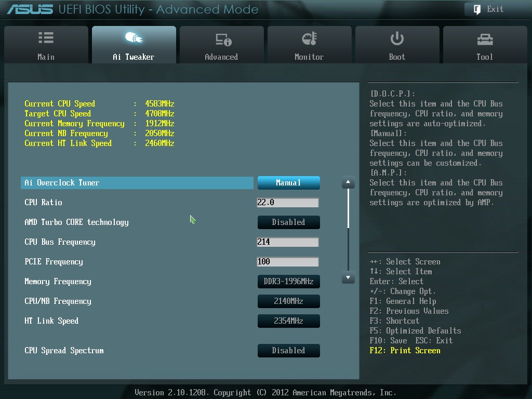The width and height of the screenshot is (532, 399).
Task: Switch to the Advanced tab
Action: (x=221, y=45)
